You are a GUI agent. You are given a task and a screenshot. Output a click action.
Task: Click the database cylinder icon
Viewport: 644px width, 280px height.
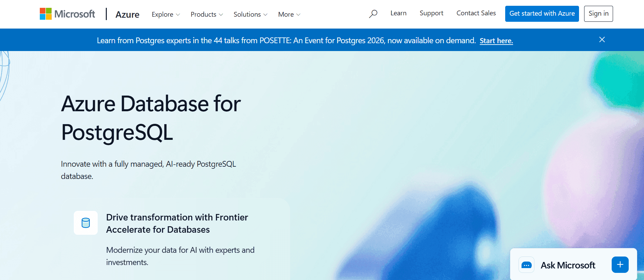(x=86, y=223)
